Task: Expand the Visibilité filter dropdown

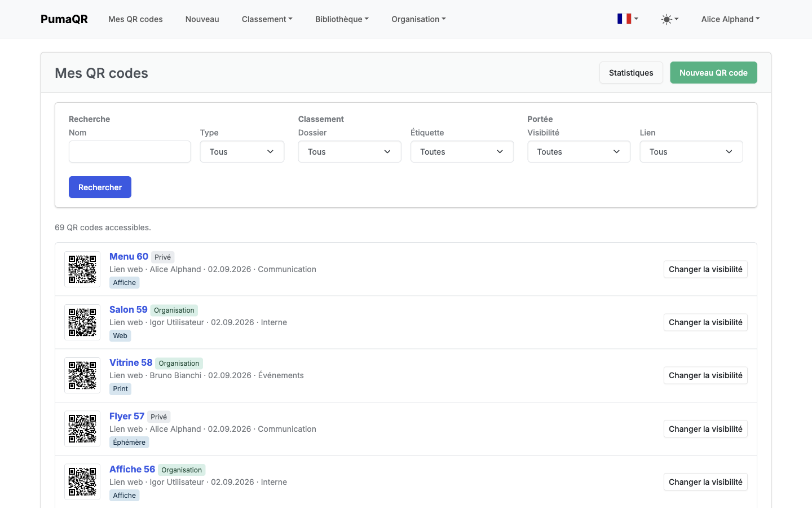Action: 579,152
